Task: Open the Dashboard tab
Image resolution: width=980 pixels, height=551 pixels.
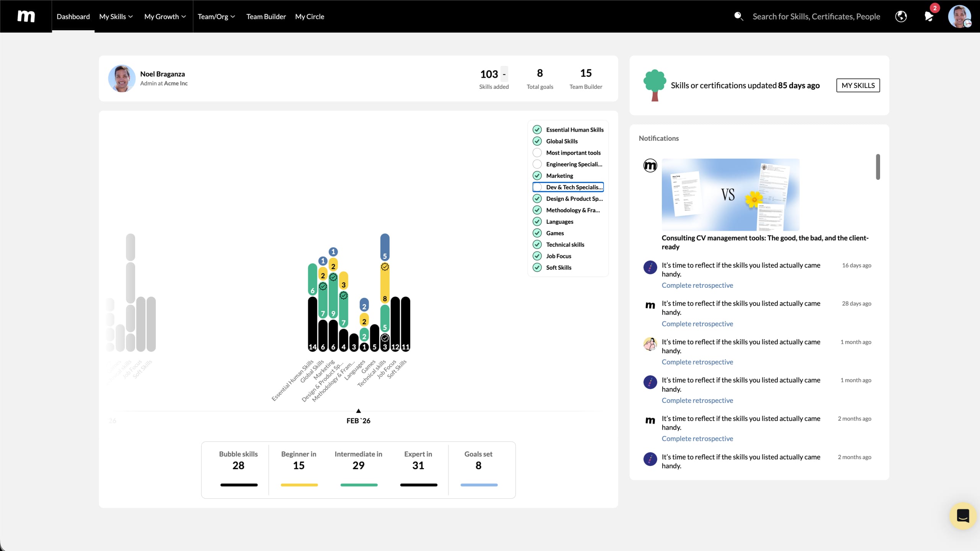Action: pyautogui.click(x=73, y=16)
